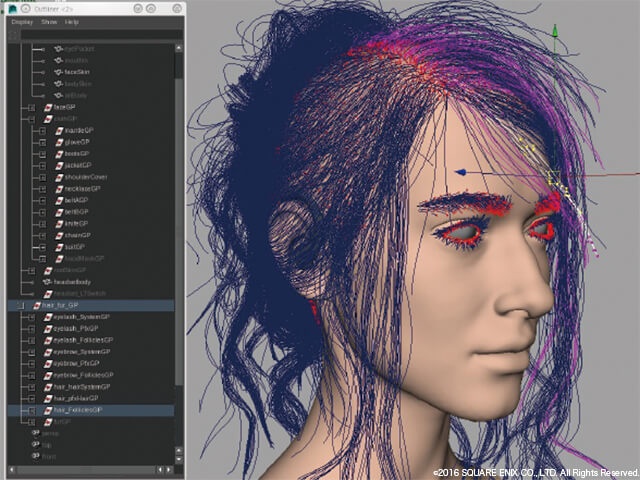Click the necklaceGP group icon
This screenshot has height=480, width=640.
point(60,189)
